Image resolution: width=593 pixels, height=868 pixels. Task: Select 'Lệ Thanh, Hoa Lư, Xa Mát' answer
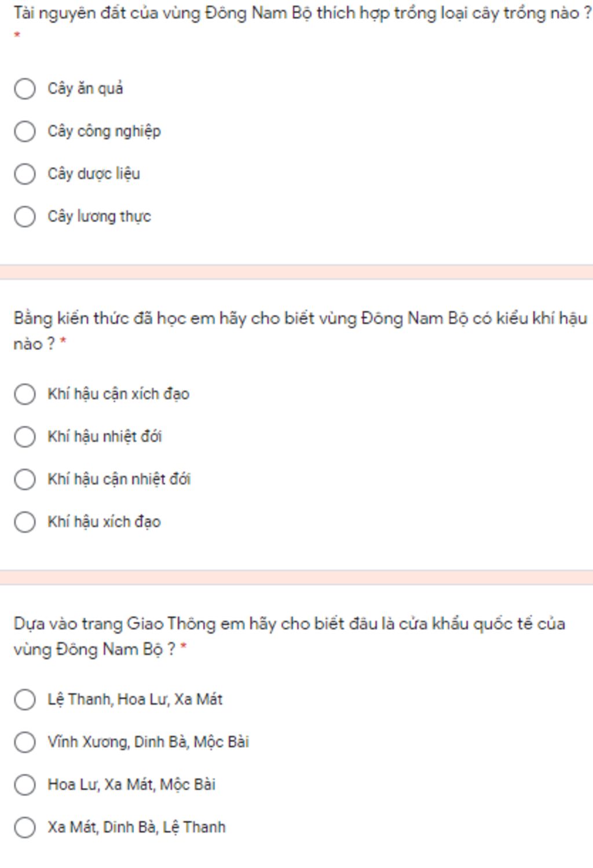point(25,700)
